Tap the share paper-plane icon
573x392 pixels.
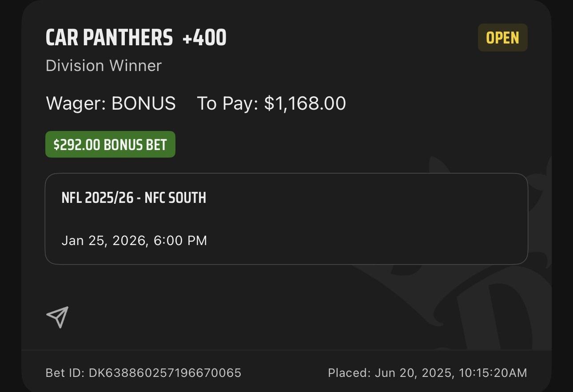coord(57,317)
